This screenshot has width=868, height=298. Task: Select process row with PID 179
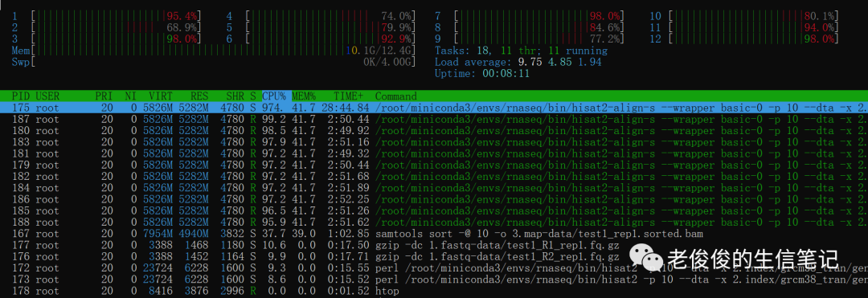tap(434, 165)
